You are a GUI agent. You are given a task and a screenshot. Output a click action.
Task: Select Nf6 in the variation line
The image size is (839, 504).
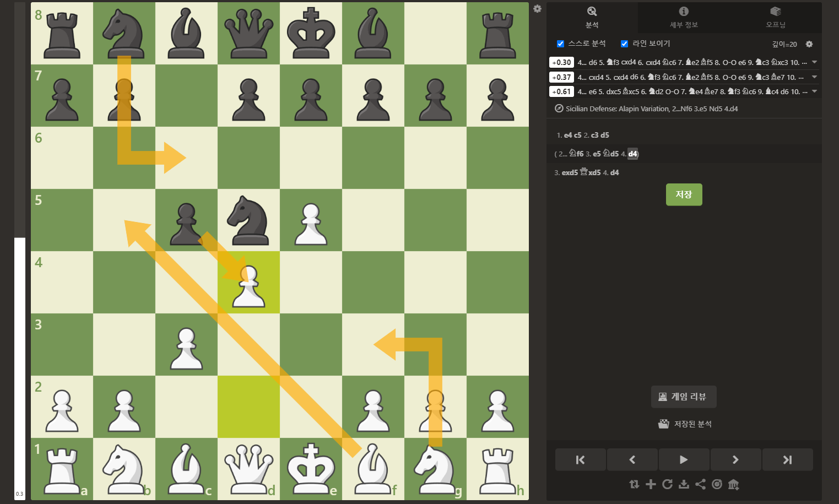576,154
